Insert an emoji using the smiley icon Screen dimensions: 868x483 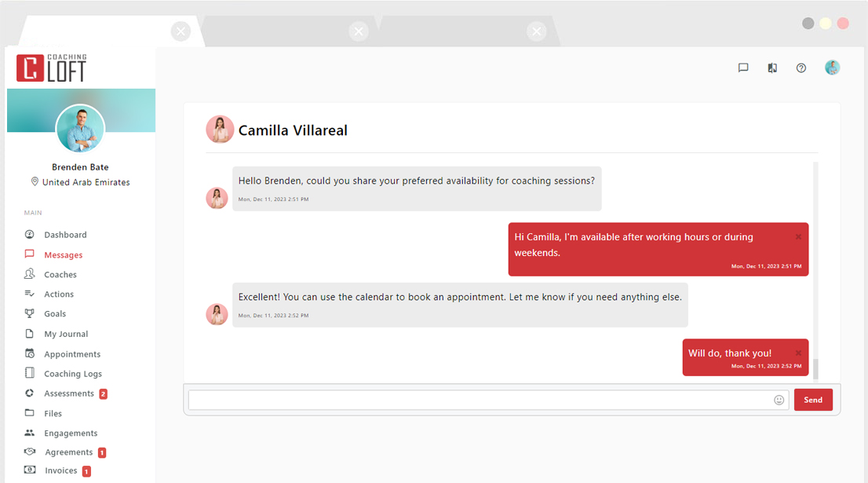pos(779,400)
